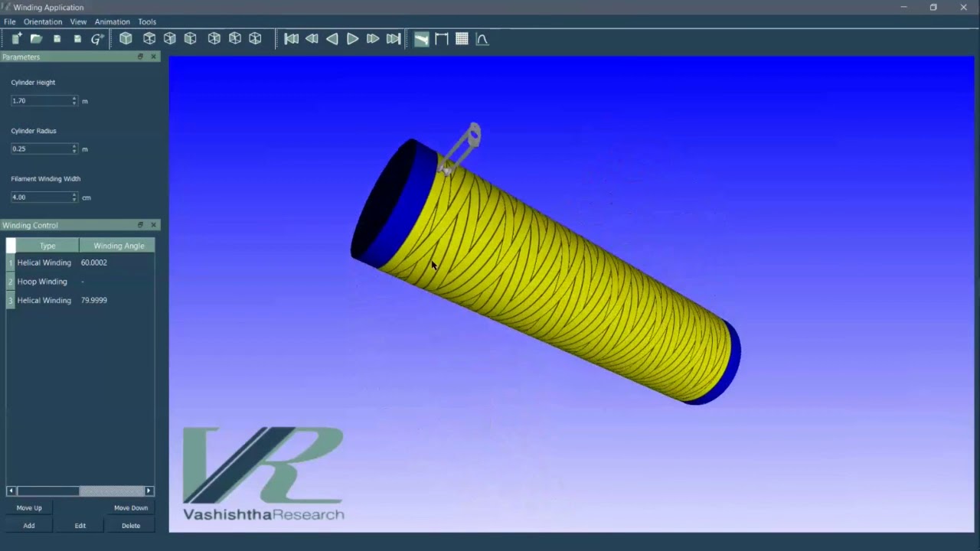Select row header number 3
This screenshot has height=551, width=980.
[x=11, y=300]
